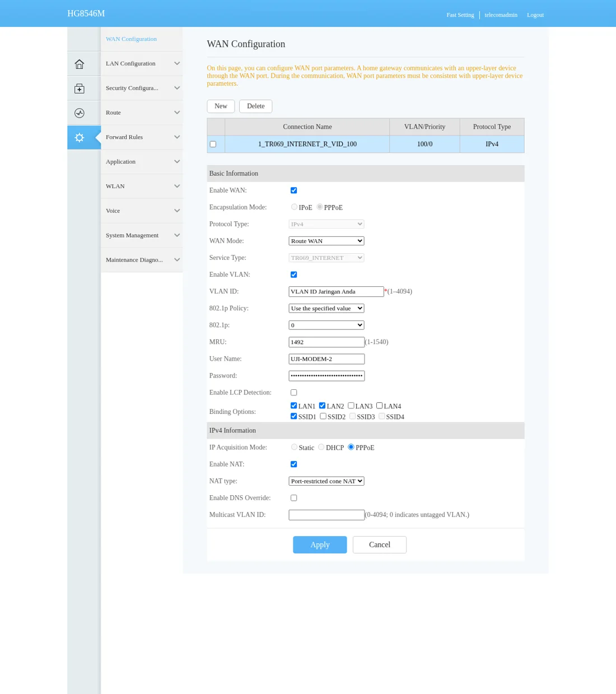Toggle the Enable NAT checkbox
Viewport: 616px width, 694px height.
[x=293, y=464]
